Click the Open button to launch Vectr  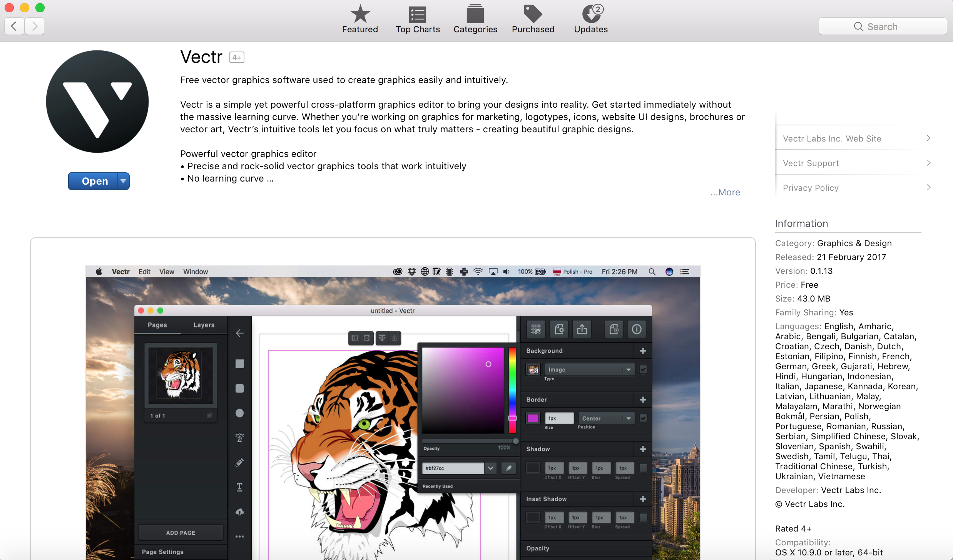click(x=94, y=181)
